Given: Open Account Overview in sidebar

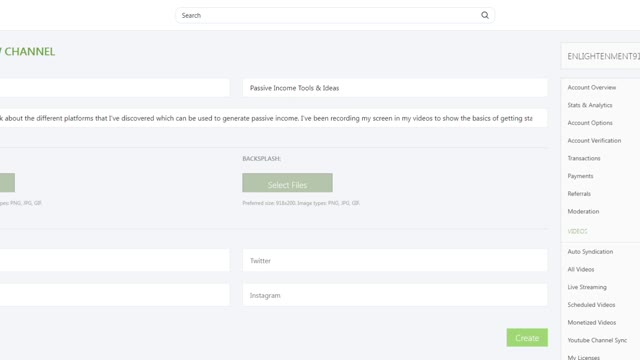Looking at the screenshot, I should [591, 87].
